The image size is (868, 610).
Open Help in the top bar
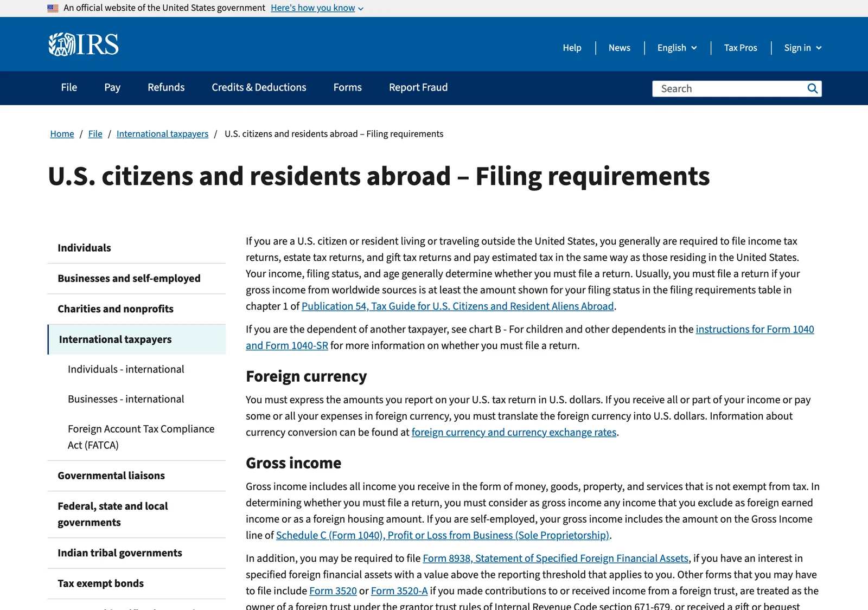point(572,48)
